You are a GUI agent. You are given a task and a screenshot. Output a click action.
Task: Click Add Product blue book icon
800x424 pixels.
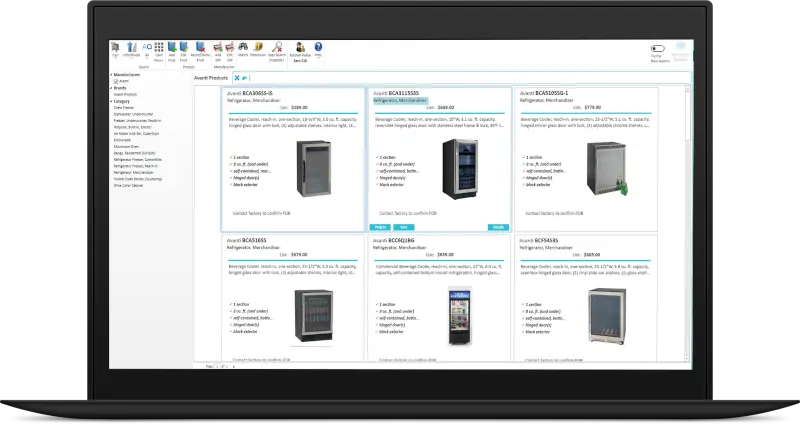coord(172,47)
